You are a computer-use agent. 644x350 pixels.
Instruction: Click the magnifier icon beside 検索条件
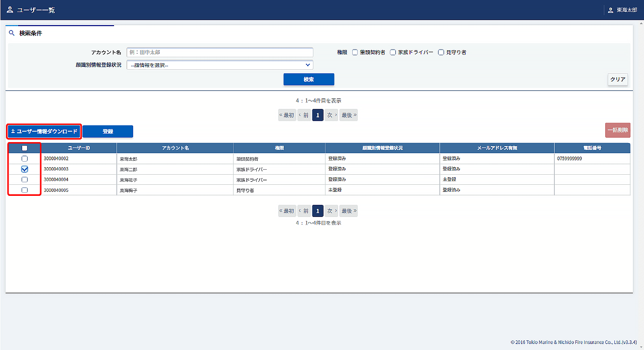(x=12, y=33)
